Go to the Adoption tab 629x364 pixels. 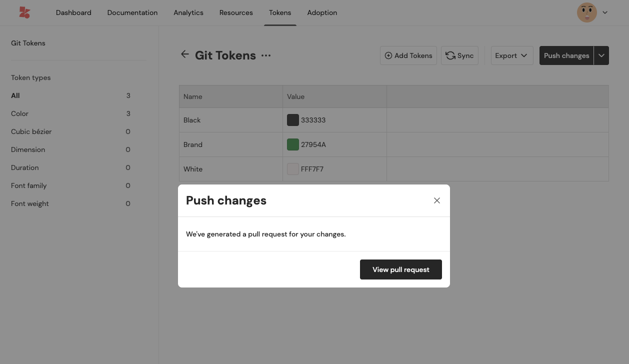tap(322, 12)
